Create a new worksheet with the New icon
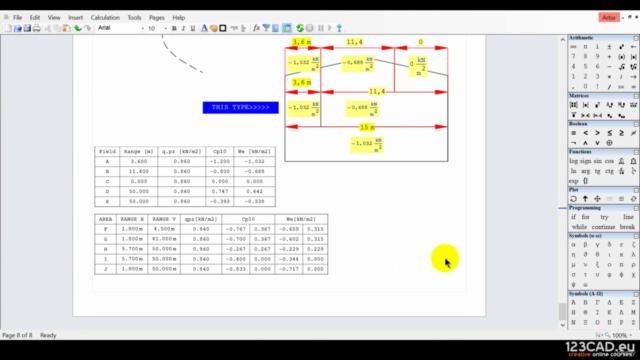This screenshot has height=360, width=640. 8,28
